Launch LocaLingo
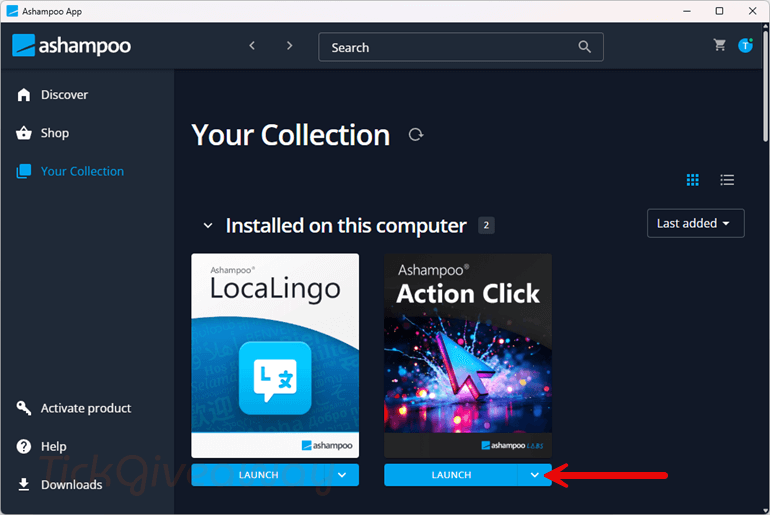Image resolution: width=770 pixels, height=515 pixels. point(258,475)
